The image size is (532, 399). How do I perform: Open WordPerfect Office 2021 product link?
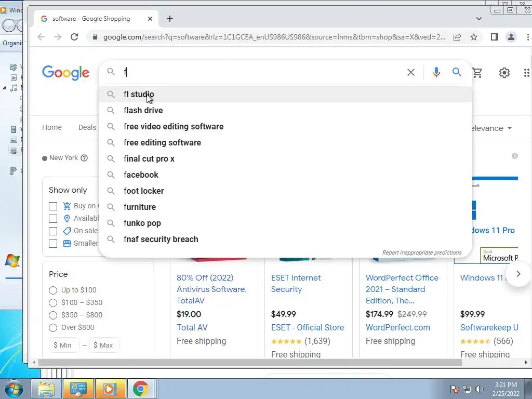(x=402, y=289)
